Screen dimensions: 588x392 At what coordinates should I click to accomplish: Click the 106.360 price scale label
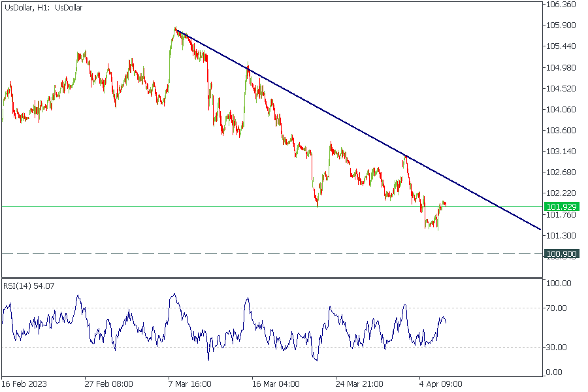561,5
